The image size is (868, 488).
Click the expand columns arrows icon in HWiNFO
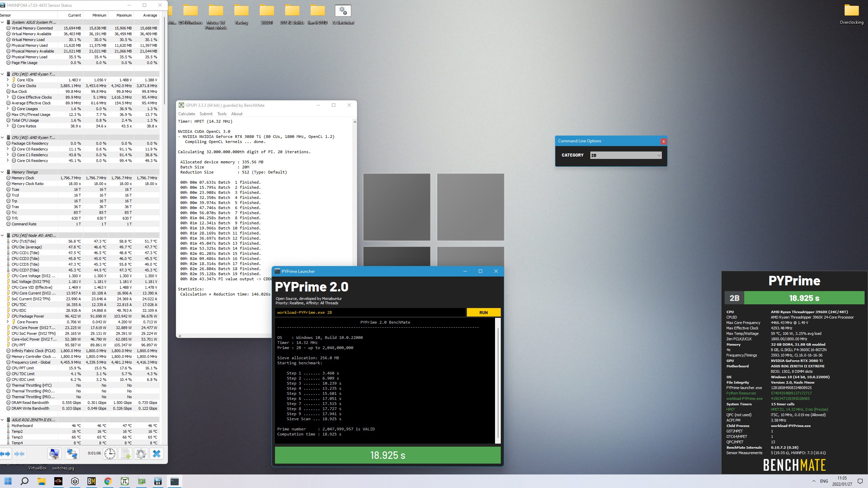tap(6, 454)
